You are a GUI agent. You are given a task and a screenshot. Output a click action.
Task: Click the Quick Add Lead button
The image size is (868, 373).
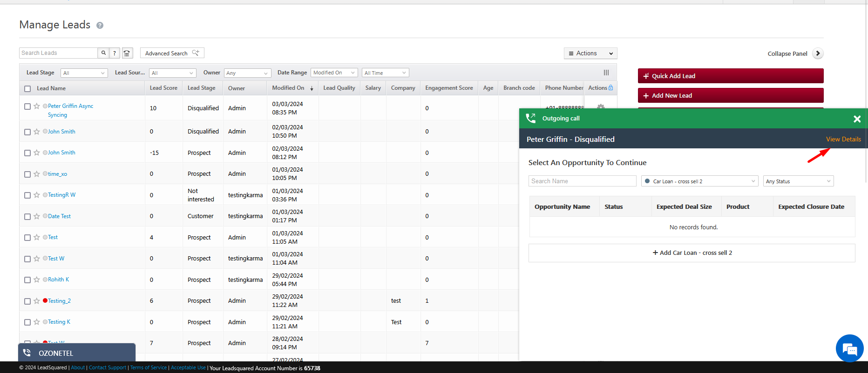point(730,76)
